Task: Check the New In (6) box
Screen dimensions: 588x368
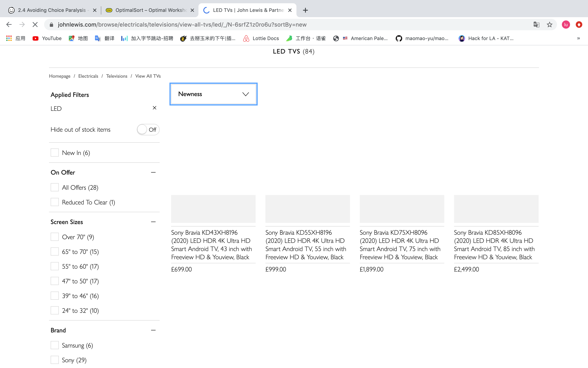Action: 55,153
